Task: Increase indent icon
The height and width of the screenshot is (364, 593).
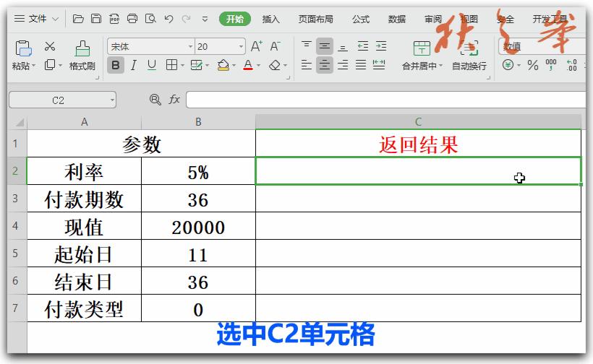Action: pyautogui.click(x=381, y=46)
